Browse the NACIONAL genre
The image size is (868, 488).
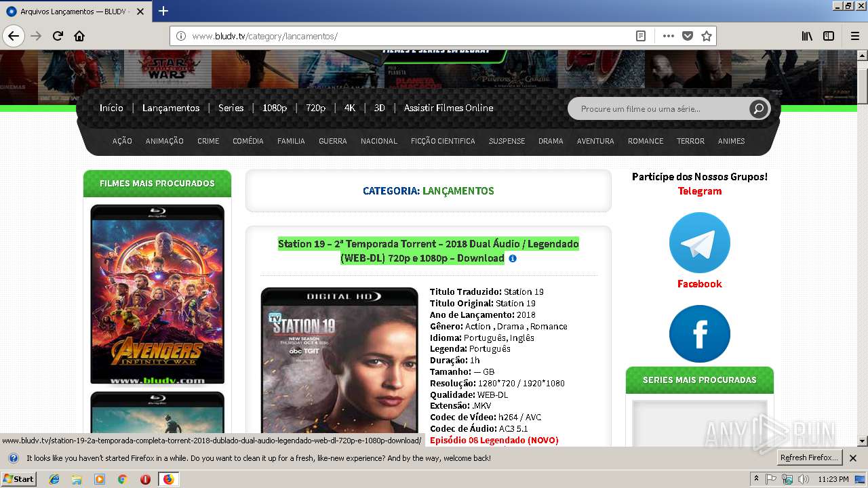coord(379,141)
